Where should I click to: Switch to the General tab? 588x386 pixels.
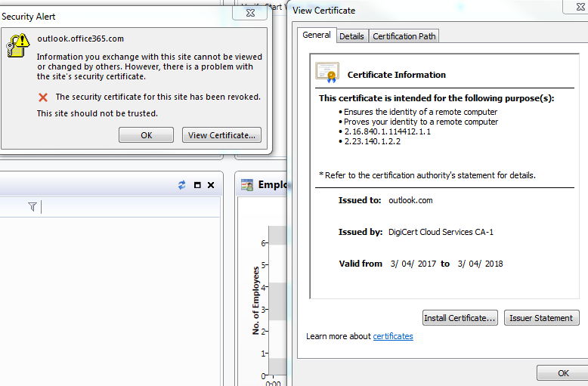click(317, 35)
